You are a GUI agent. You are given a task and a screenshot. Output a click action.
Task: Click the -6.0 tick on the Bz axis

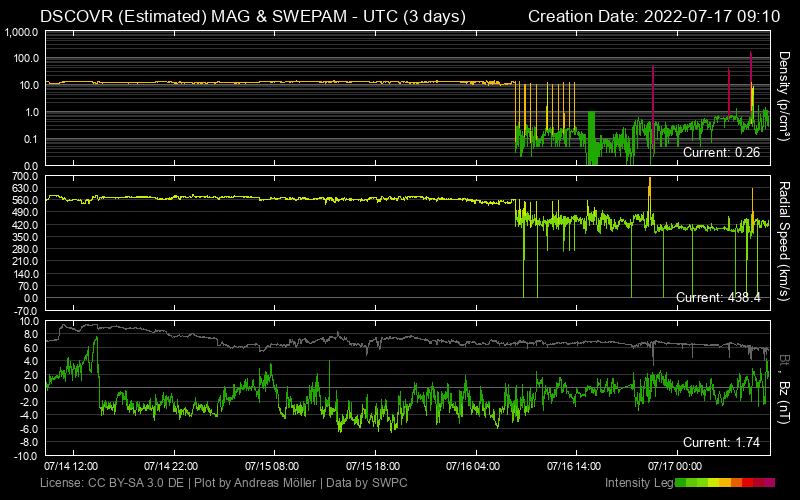pyautogui.click(x=28, y=429)
